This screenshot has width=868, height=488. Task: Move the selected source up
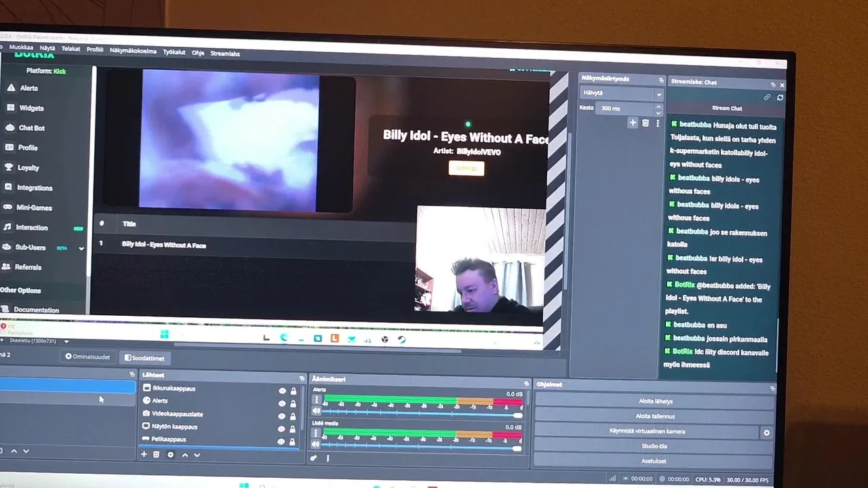click(x=184, y=455)
